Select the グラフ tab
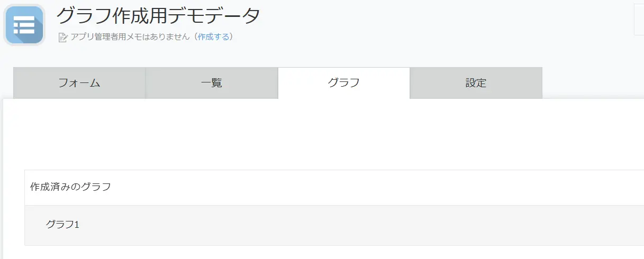Viewport: 644px width, 259px height. coord(344,83)
